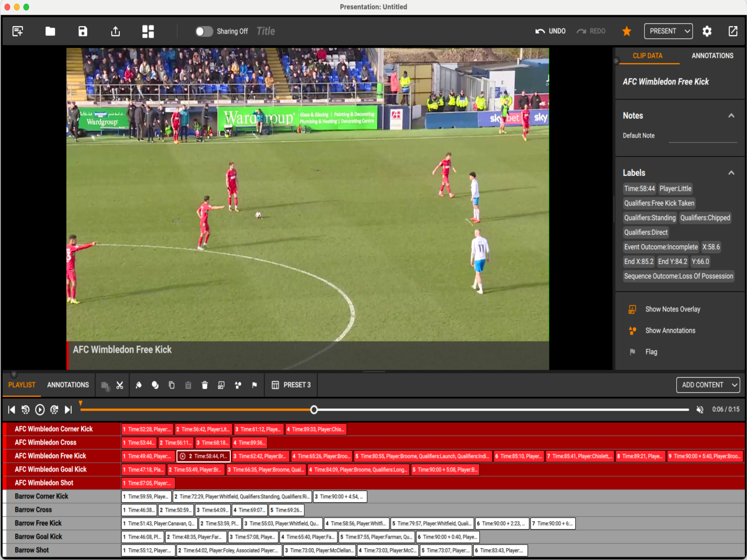
Task: Open Barrow Free Kick clip Time:51:43
Action: click(x=159, y=524)
